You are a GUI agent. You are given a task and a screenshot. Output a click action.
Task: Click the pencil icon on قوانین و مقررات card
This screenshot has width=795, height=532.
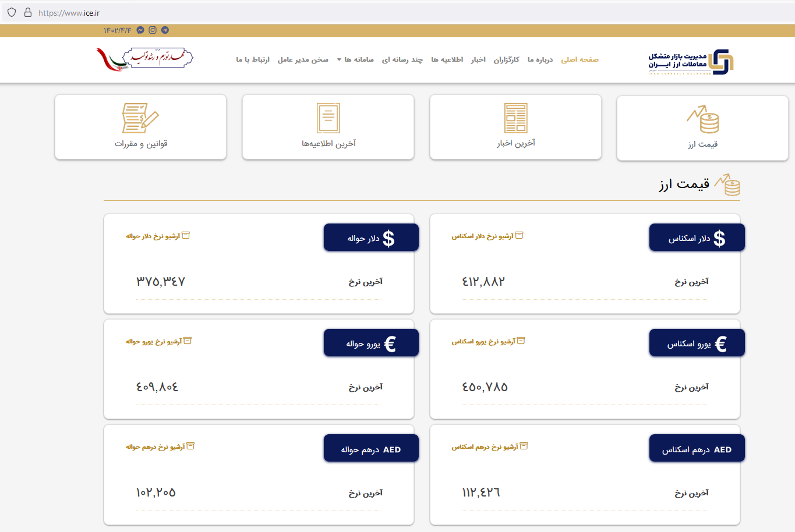click(x=140, y=118)
